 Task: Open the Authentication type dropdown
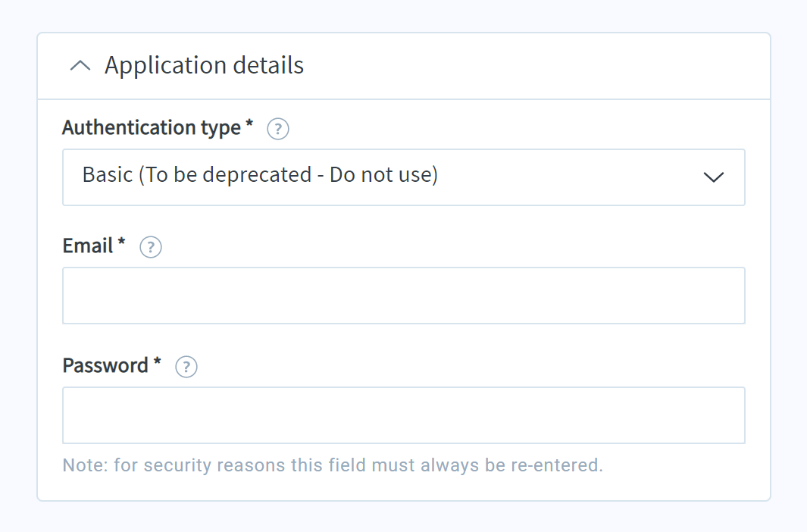(x=403, y=177)
